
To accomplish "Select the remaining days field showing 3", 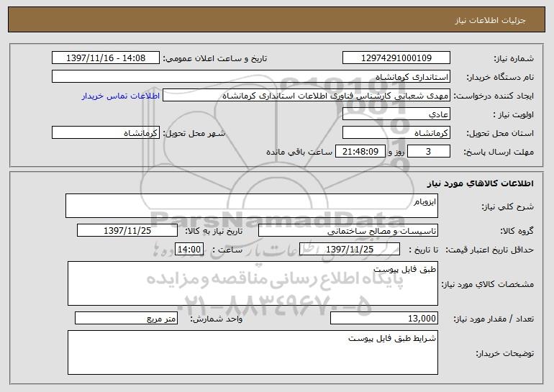I will pyautogui.click(x=429, y=152).
